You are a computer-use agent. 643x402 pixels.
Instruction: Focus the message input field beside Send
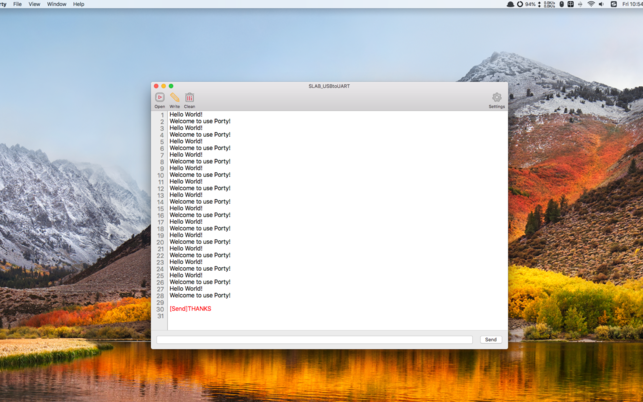315,340
